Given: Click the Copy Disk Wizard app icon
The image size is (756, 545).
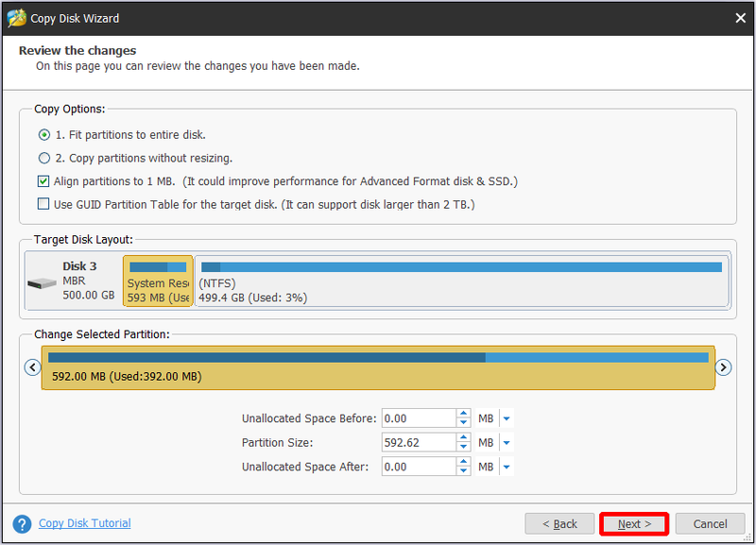Looking at the screenshot, I should tap(17, 18).
